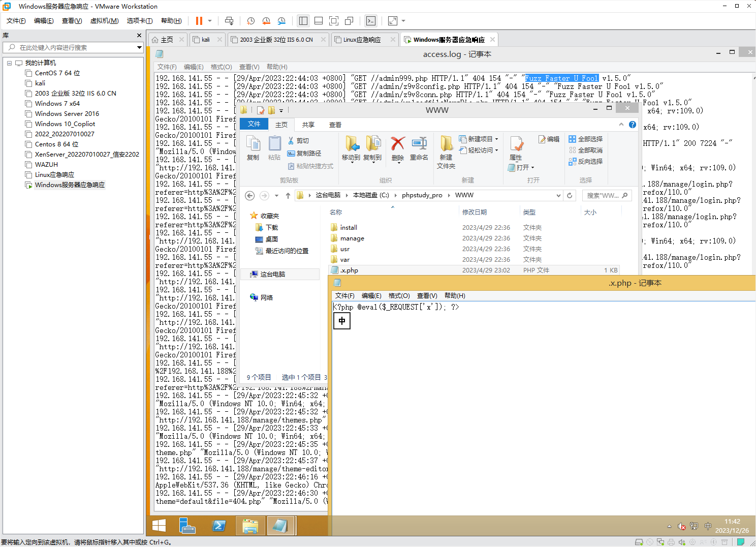Image resolution: width=756 pixels, height=547 pixels.
Task: Click the Explorer refresh icon
Action: 570,196
